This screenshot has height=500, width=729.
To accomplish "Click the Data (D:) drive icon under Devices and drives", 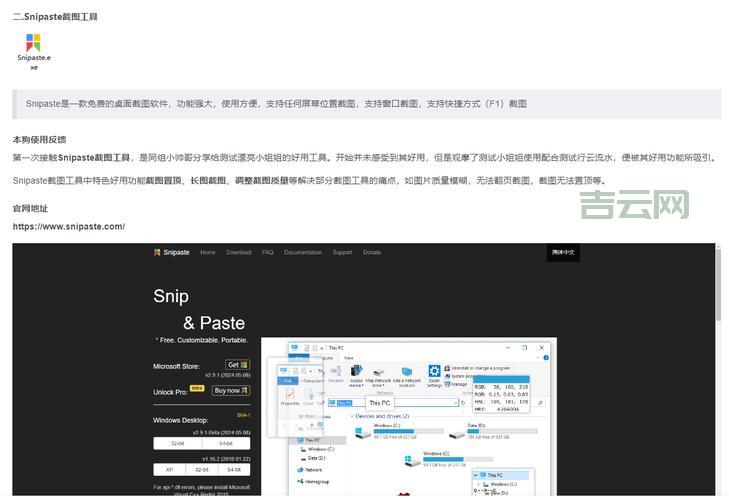I will click(457, 433).
